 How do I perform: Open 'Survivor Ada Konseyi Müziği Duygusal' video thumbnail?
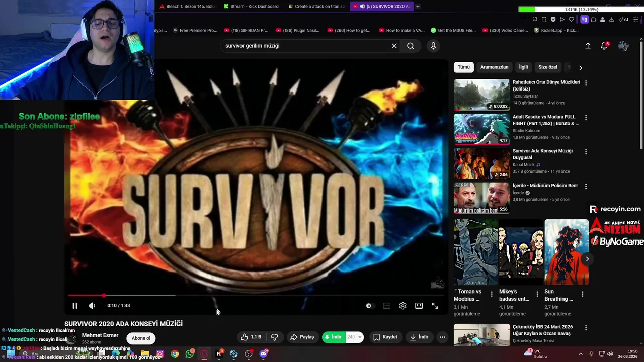482,163
